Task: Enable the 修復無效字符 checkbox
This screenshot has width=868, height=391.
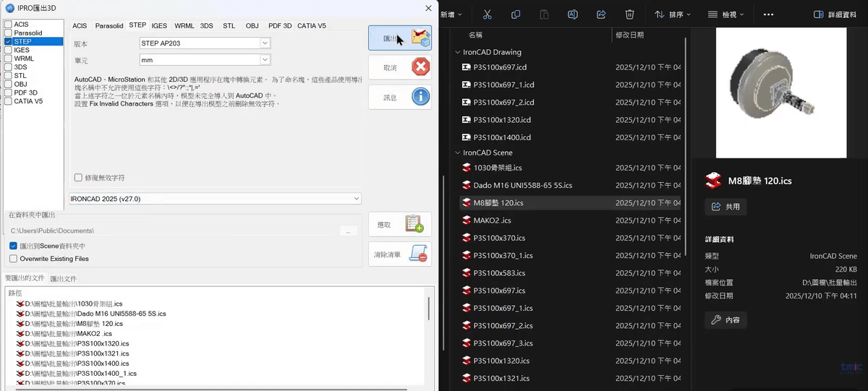Action: point(78,178)
